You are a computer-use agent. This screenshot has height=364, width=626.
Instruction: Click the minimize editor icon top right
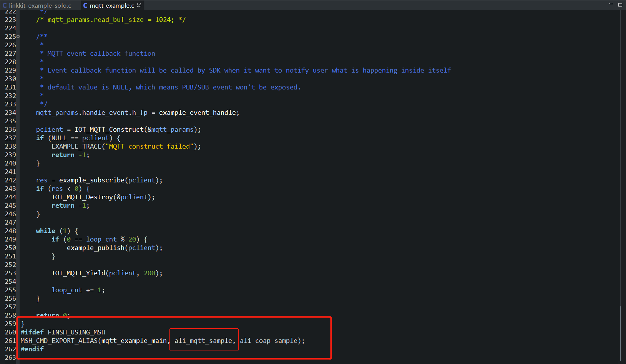point(611,4)
